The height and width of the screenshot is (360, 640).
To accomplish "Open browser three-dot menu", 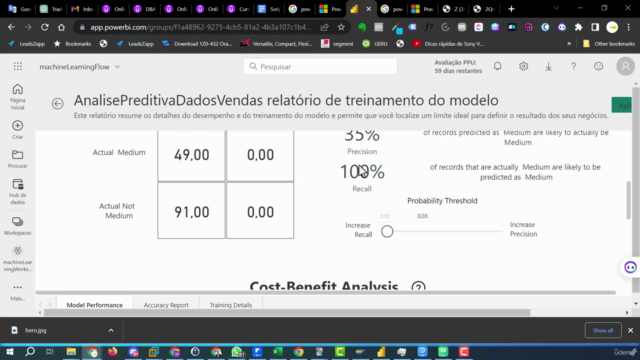I will click(x=629, y=27).
